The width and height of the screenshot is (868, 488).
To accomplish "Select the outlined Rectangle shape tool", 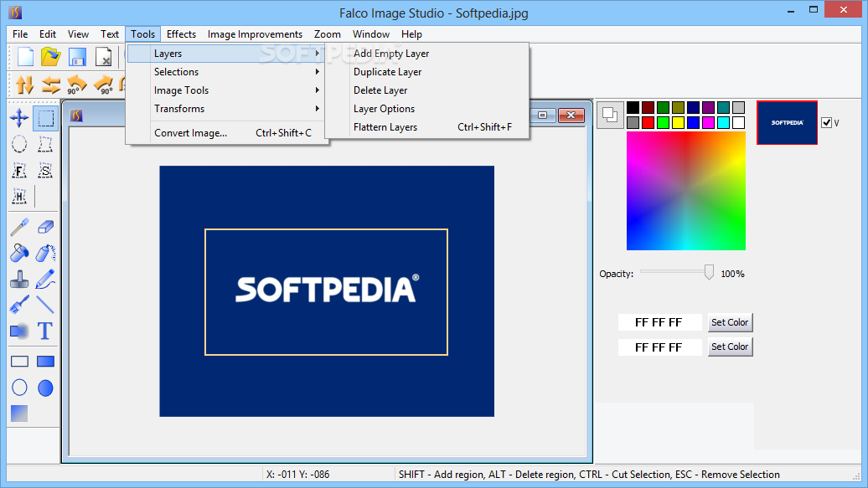I will pyautogui.click(x=19, y=362).
